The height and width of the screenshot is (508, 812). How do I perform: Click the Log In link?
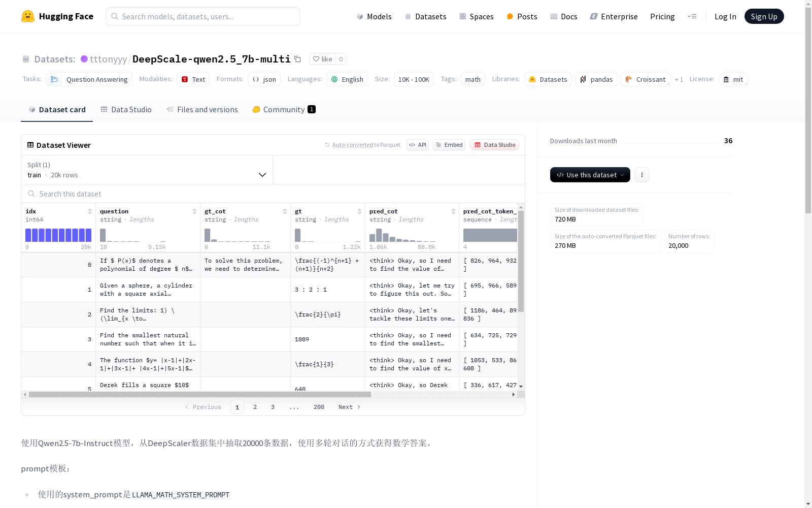[x=725, y=16]
